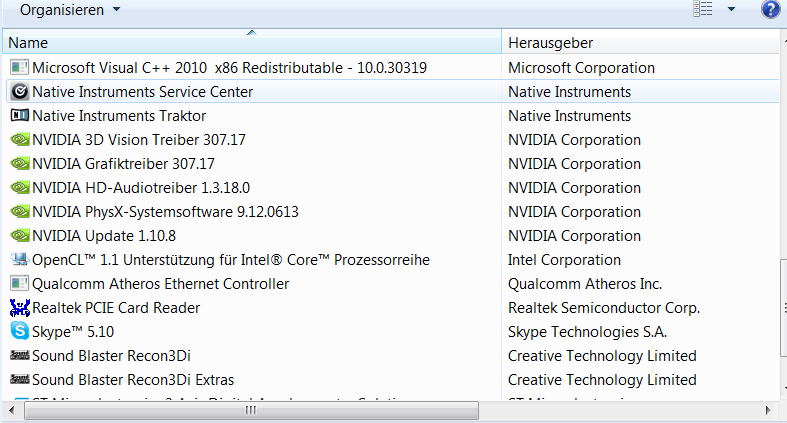Click the Skype 5.10 icon
Image resolution: width=787 pixels, height=423 pixels.
point(20,331)
